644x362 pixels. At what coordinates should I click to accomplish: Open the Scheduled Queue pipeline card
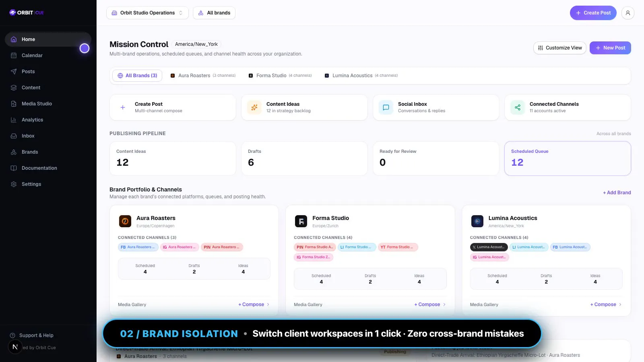(568, 158)
